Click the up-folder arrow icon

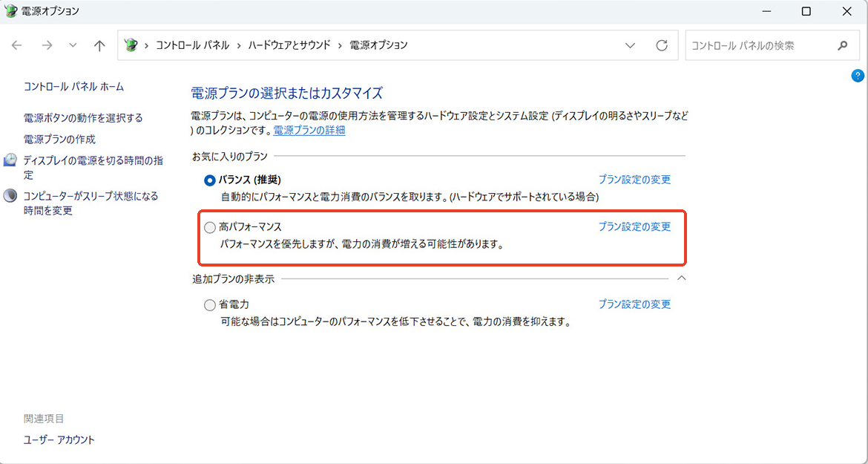tap(99, 45)
